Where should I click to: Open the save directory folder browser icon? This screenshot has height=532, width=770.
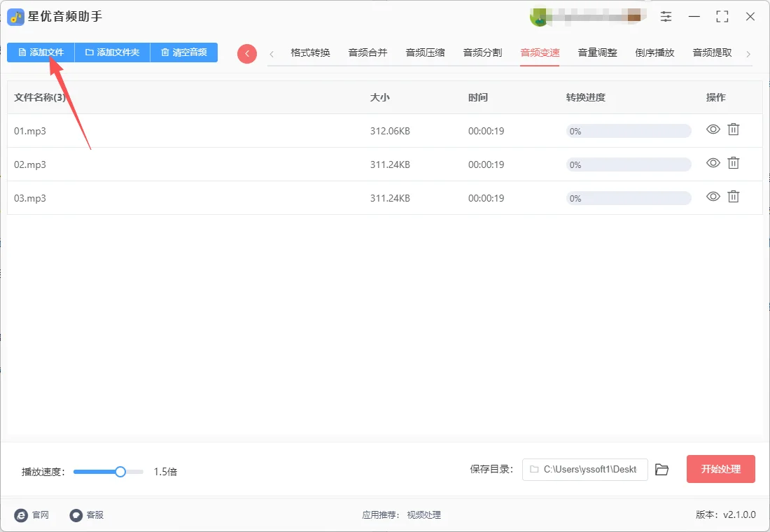tap(662, 469)
